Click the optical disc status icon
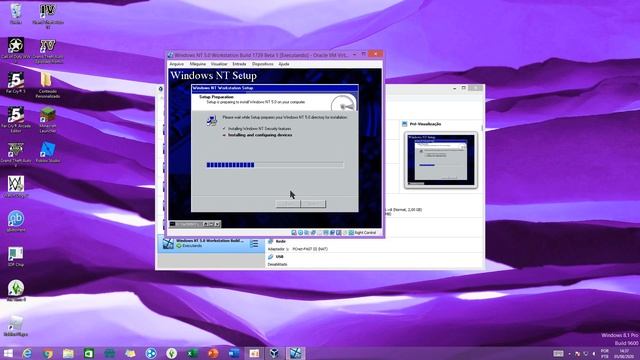This screenshot has width=640, height=360. pyautogui.click(x=300, y=233)
